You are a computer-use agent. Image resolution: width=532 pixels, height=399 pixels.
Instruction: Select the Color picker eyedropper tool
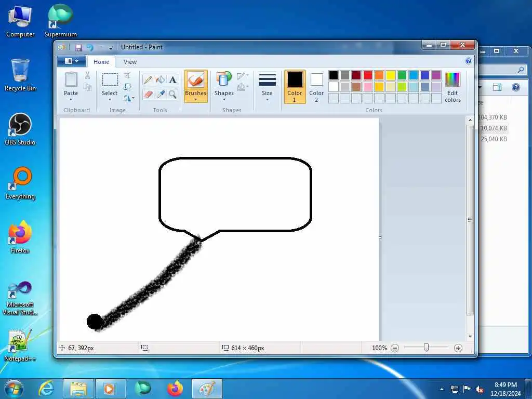point(161,94)
